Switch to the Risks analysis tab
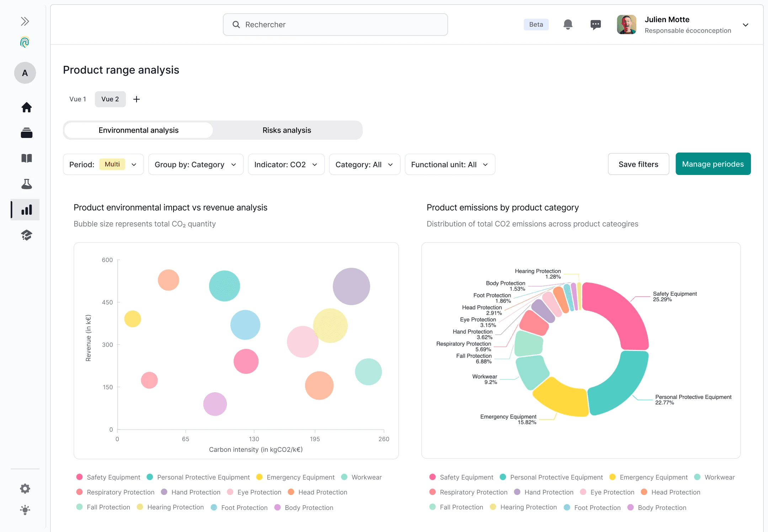 click(x=287, y=130)
